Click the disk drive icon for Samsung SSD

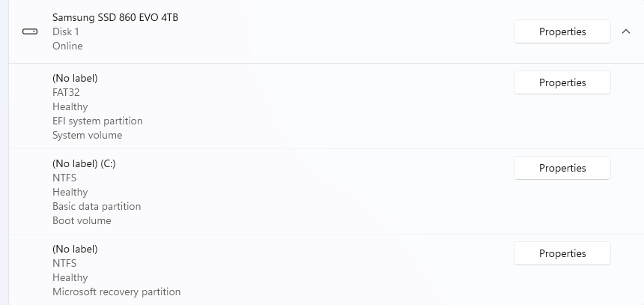pos(30,31)
